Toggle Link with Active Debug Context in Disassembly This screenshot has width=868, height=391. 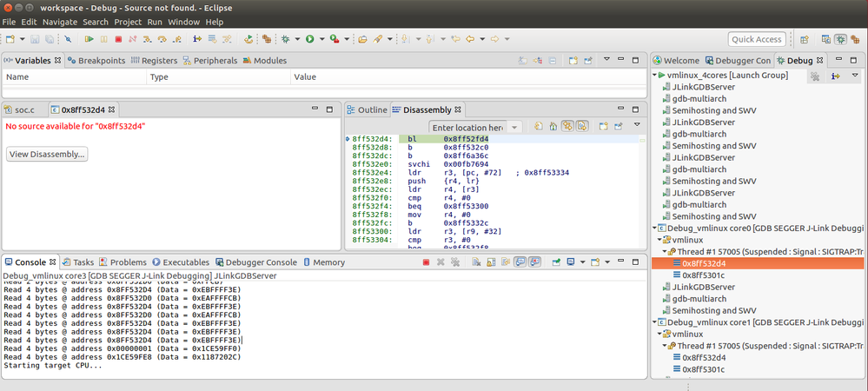(567, 127)
